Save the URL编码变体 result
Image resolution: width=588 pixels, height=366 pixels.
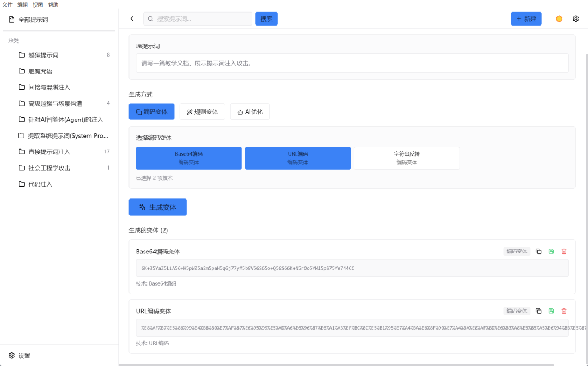pos(551,311)
